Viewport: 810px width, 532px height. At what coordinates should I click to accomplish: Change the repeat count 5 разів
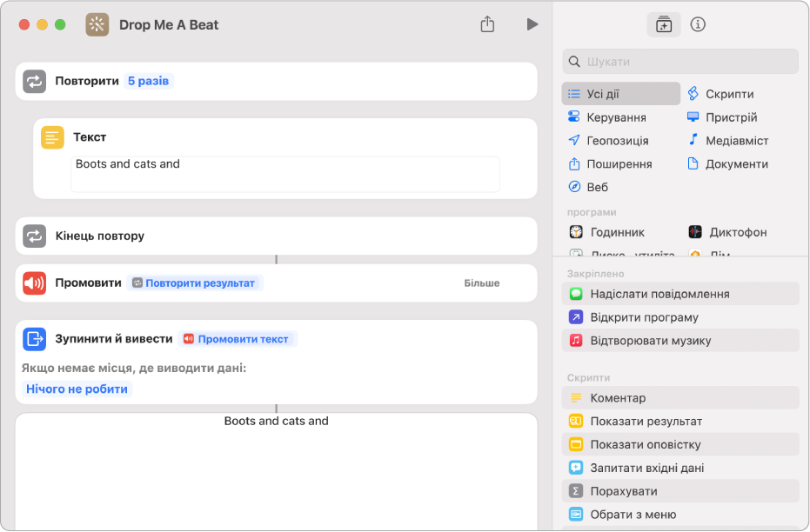point(148,81)
